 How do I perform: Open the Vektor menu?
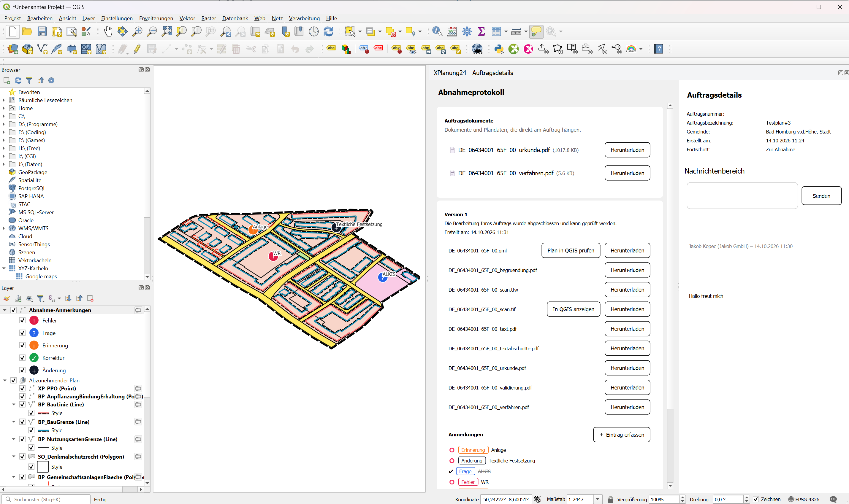click(x=187, y=18)
